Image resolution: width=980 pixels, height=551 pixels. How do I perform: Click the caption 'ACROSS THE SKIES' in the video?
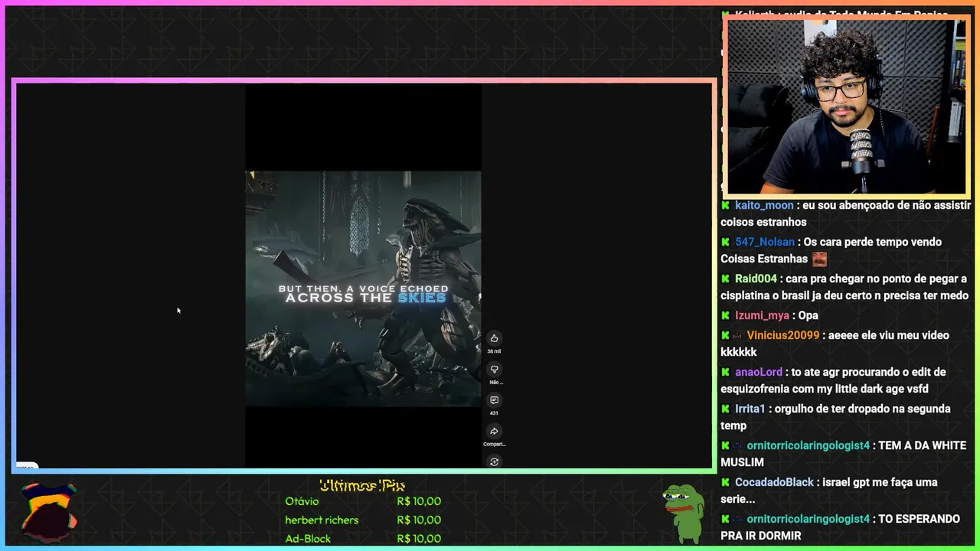pos(365,298)
